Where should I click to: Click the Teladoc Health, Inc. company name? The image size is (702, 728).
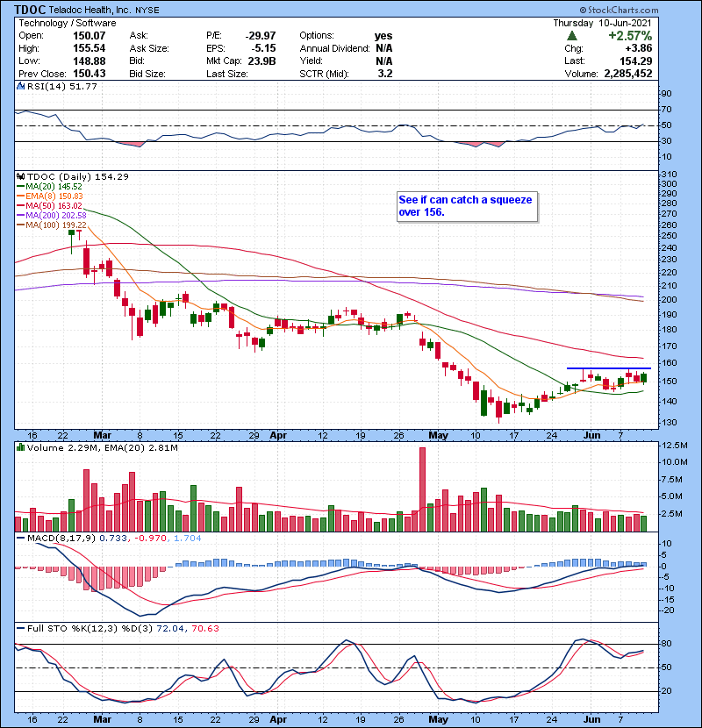pos(90,10)
